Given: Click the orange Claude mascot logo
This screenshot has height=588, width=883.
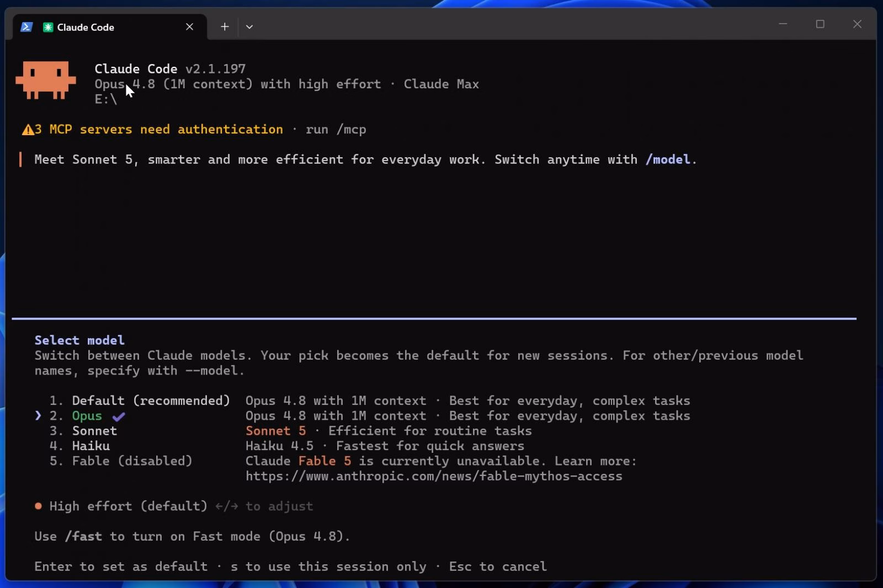Looking at the screenshot, I should click(x=46, y=80).
